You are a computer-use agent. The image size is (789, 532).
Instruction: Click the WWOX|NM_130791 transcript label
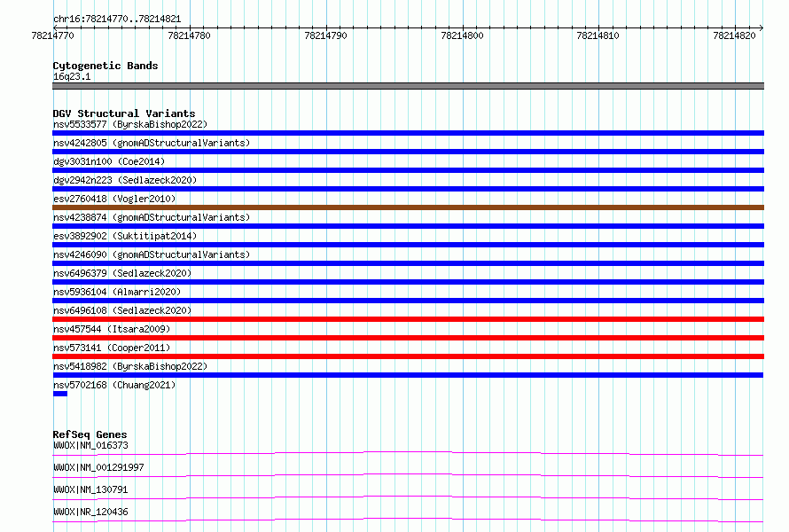[x=90, y=489]
